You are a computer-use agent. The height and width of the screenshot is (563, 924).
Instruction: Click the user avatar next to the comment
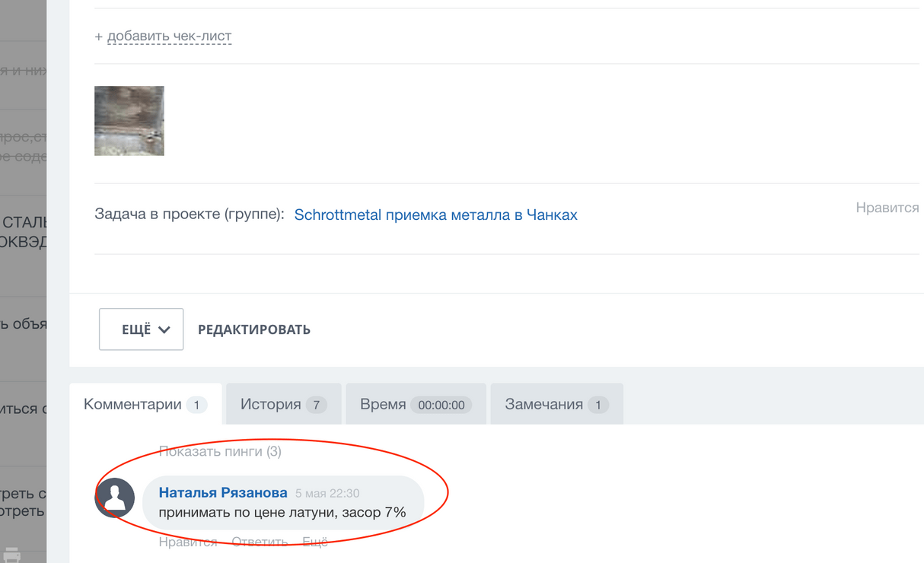114,498
